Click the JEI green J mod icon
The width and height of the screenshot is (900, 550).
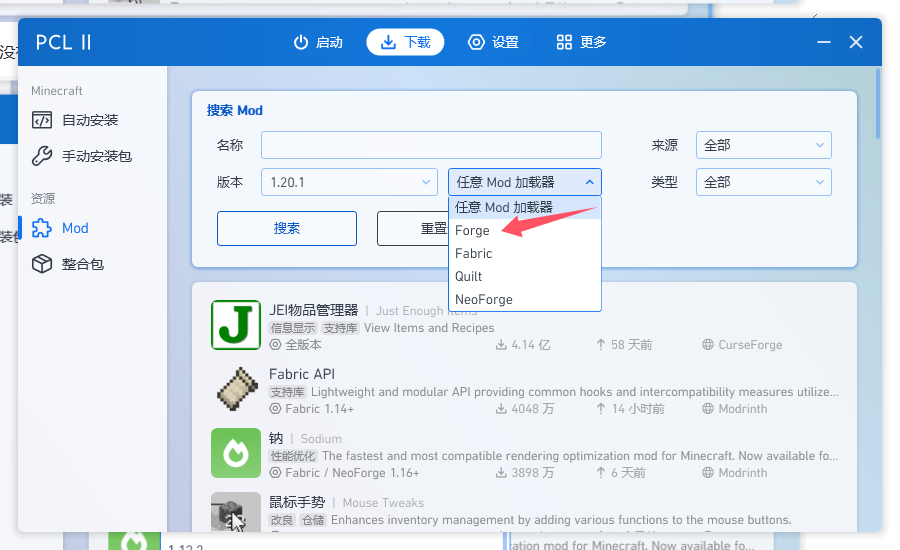pyautogui.click(x=236, y=325)
